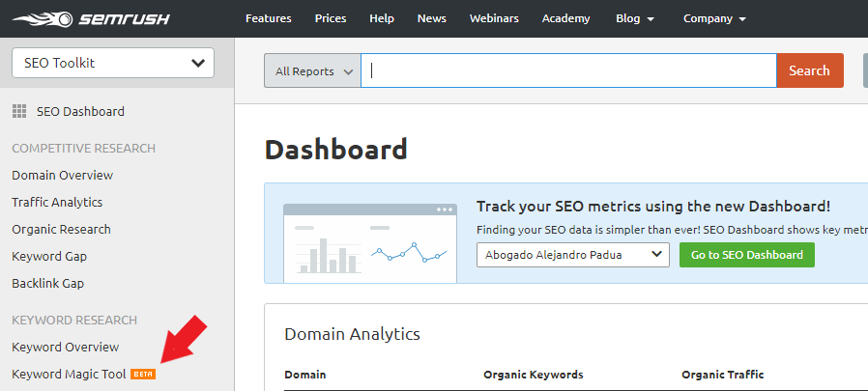Open Organic Research in sidebar
Viewport: 868px width, 391px height.
[62, 230]
